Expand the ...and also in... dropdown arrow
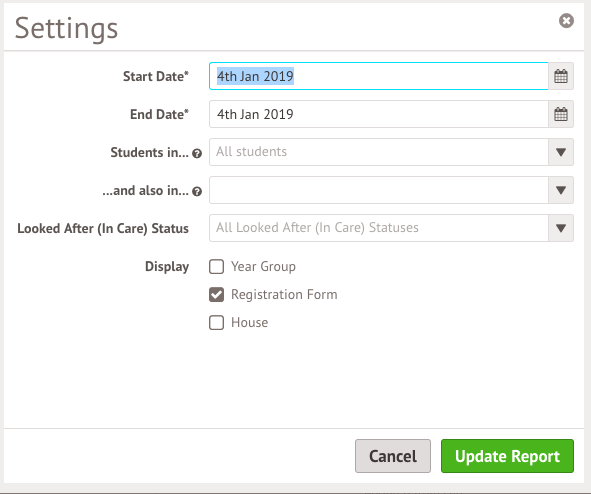Viewport: 591px width, 494px height. click(x=561, y=190)
